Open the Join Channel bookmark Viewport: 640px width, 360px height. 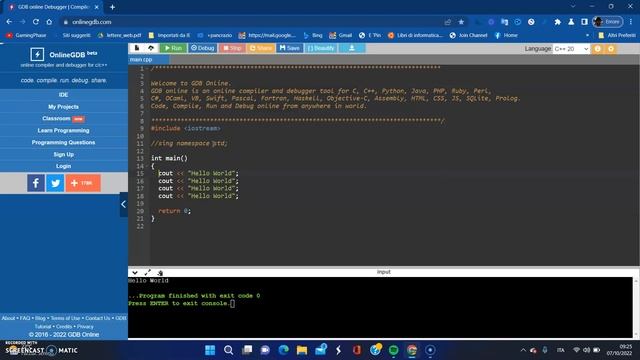tap(469, 36)
